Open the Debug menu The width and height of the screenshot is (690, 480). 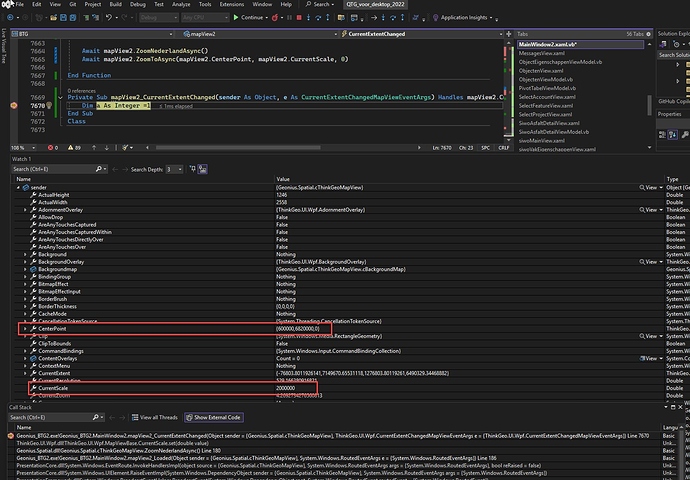tap(138, 4)
